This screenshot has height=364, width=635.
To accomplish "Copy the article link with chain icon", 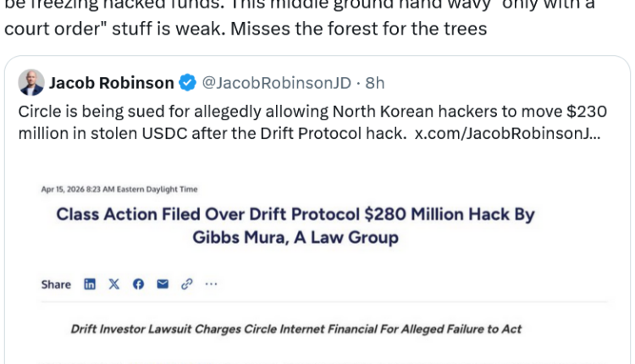I will click(187, 284).
